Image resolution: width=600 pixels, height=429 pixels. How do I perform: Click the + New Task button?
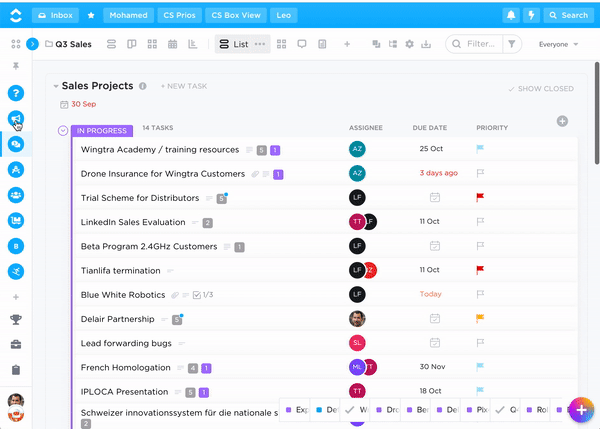coord(183,87)
